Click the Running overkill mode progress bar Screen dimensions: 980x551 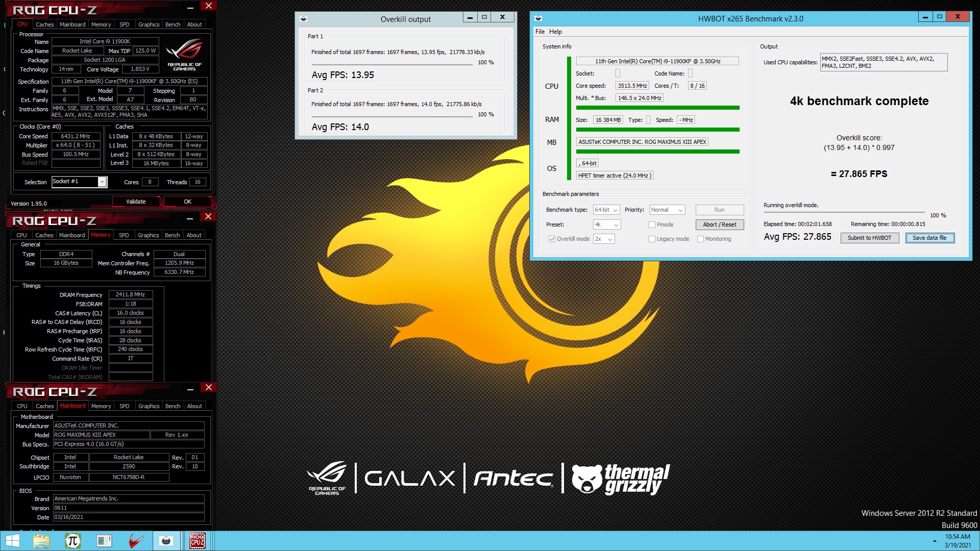pos(844,212)
